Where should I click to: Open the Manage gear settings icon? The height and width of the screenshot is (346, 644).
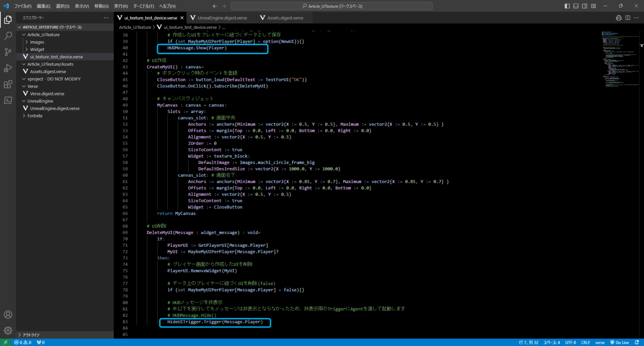(8, 331)
